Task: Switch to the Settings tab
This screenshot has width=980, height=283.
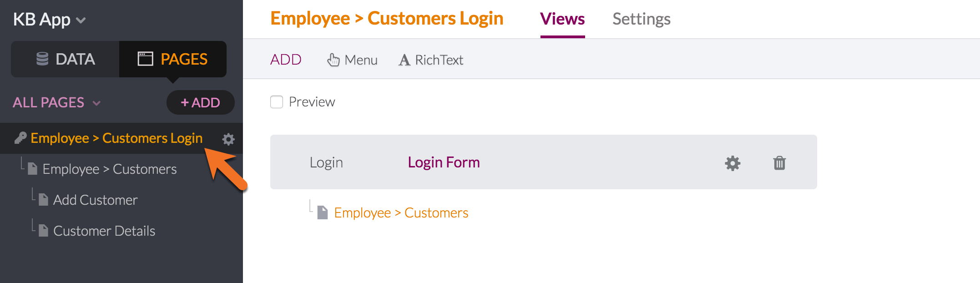Action: coord(642,19)
